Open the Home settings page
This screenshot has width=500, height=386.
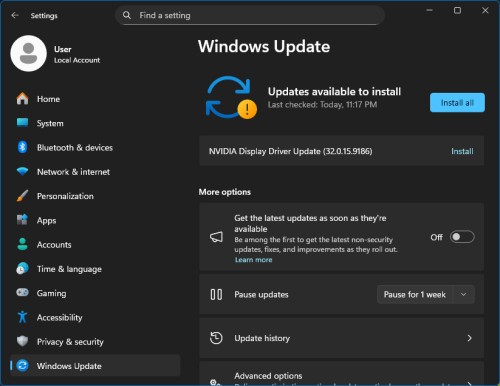[x=95, y=99]
